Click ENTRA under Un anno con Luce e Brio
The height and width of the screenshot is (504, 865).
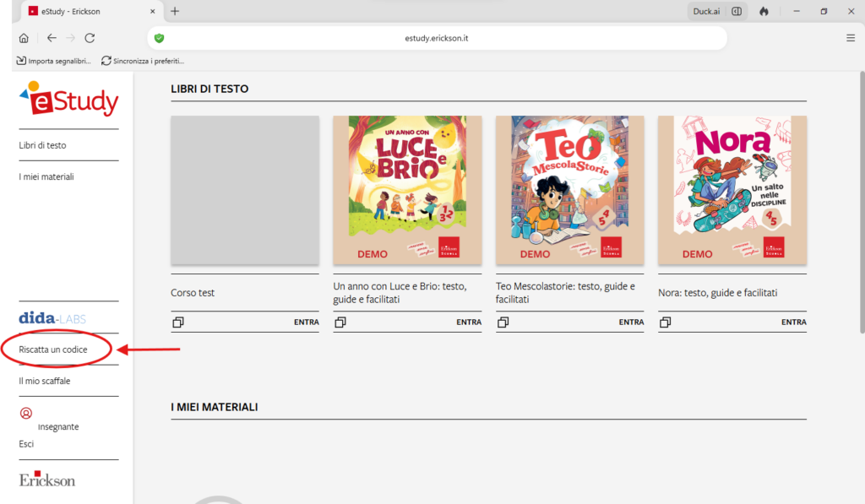coord(469,322)
